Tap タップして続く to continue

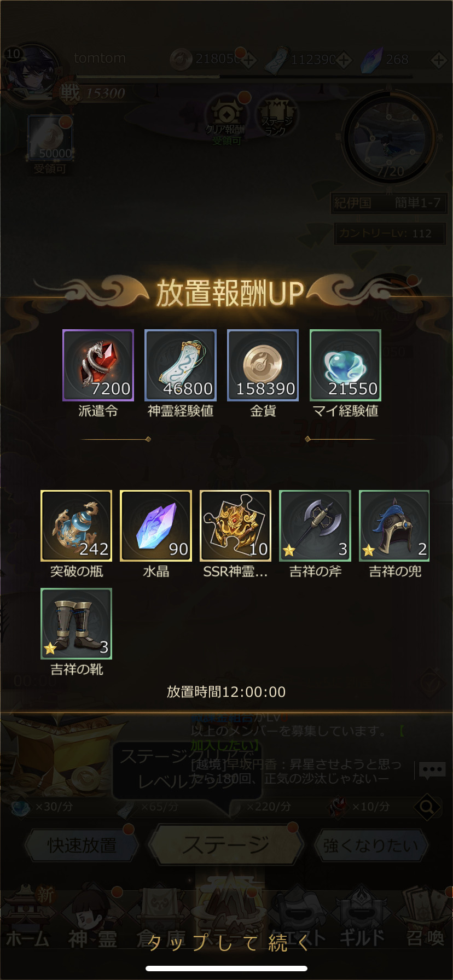pos(226,943)
